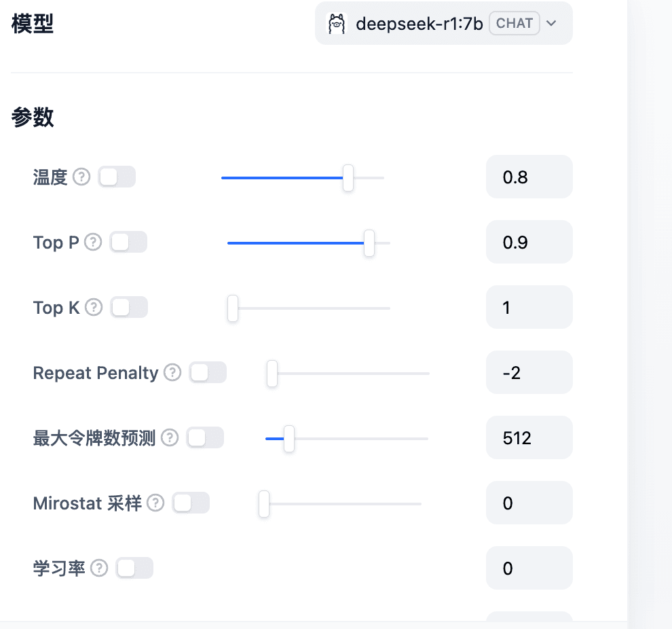The height and width of the screenshot is (629, 672).
Task: Show the Repeat Penalty help tooltip icon
Action: click(x=172, y=372)
